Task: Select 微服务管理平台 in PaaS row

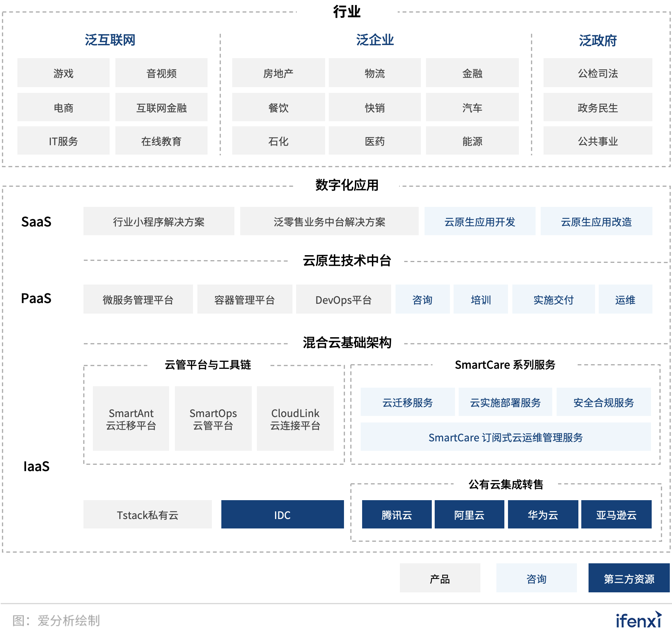Action: click(138, 299)
